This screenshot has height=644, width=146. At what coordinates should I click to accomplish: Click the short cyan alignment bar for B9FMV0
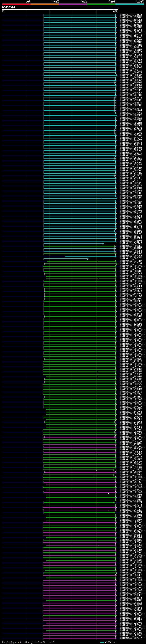(66, 259)
